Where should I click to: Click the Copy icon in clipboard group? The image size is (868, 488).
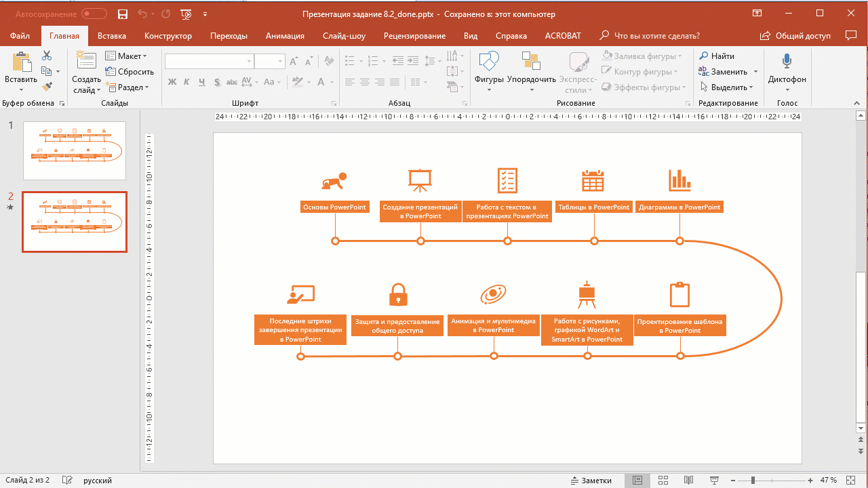[x=46, y=71]
